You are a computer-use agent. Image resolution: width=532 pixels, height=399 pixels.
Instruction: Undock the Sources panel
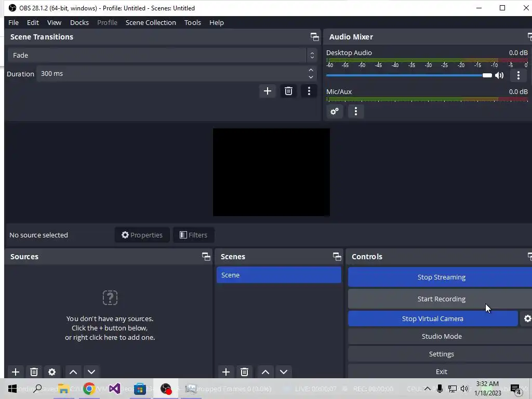[x=206, y=257]
